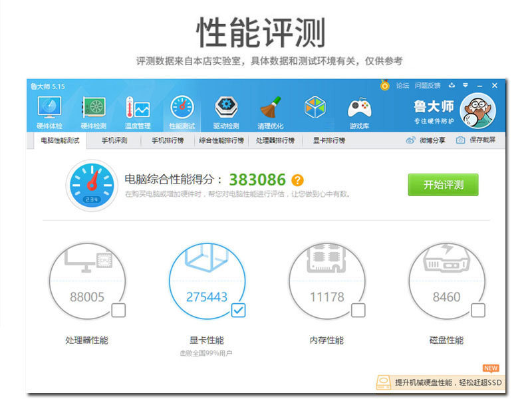Screen dimensions: 532x399
Task: Click the green 开始评测 button
Action: [443, 185]
